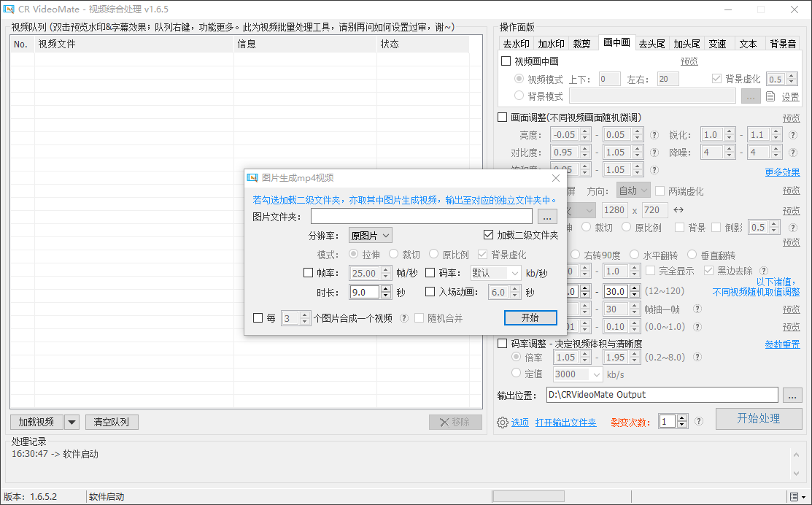812x505 pixels.
Task: Enable the 入场动画 checkbox
Action: tap(430, 293)
